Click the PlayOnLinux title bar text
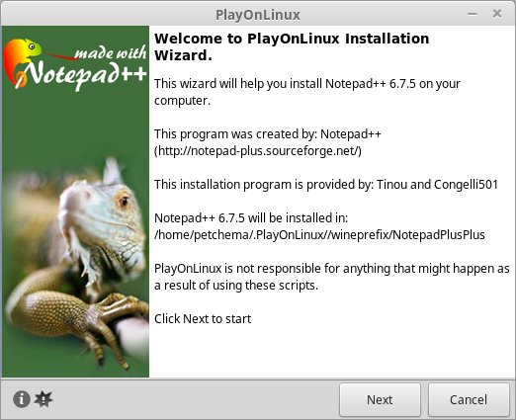The image size is (516, 420). click(258, 15)
